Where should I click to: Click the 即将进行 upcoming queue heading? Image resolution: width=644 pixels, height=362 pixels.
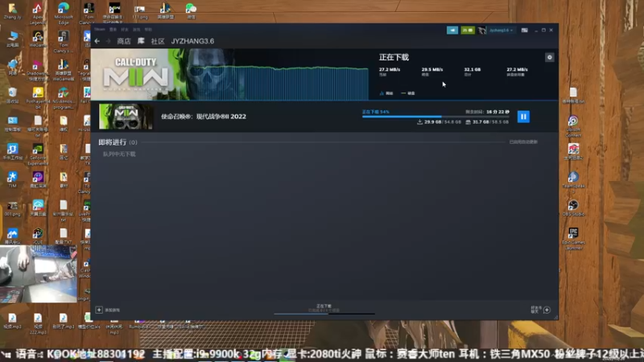(x=118, y=142)
